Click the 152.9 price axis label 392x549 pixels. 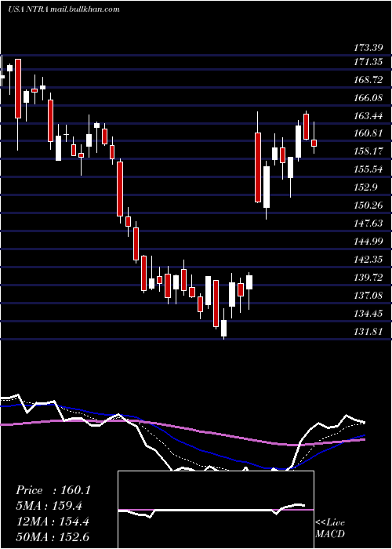(x=366, y=187)
